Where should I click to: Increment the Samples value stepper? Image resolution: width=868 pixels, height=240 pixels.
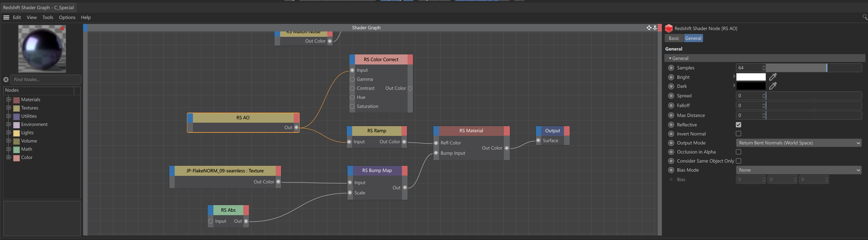[763, 66]
